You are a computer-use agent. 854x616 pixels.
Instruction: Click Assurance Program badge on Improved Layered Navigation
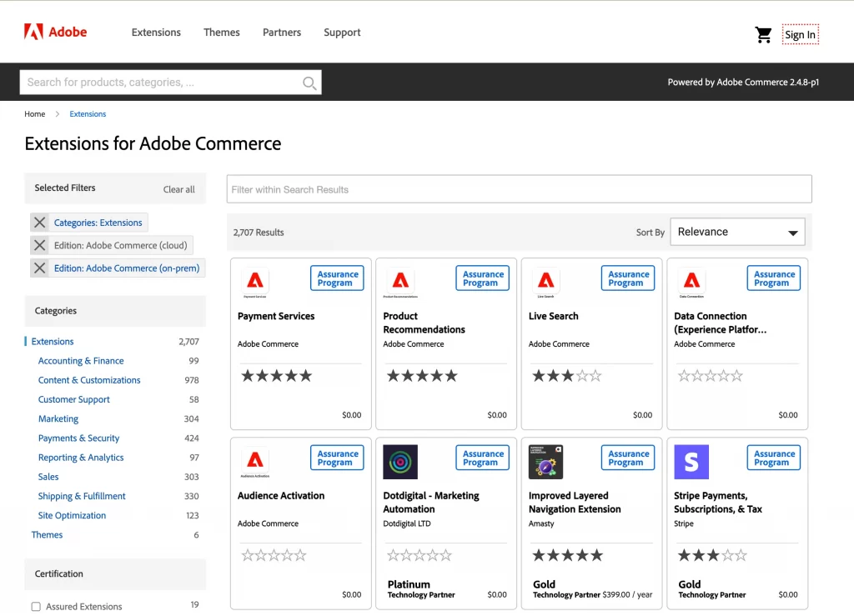tap(628, 458)
